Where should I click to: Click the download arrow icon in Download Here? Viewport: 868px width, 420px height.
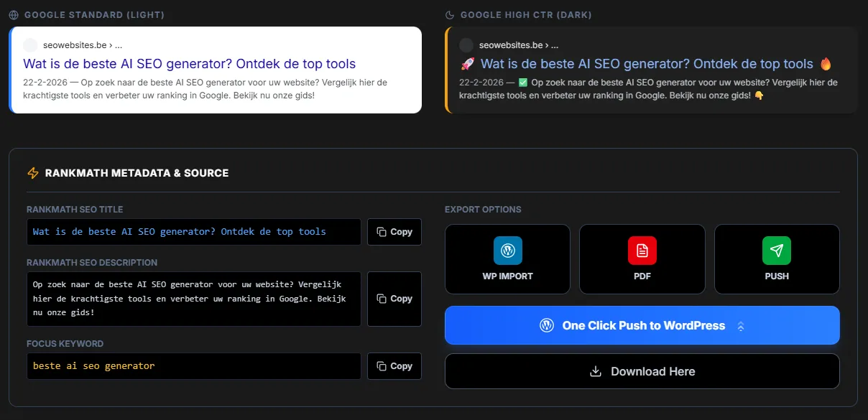[595, 371]
